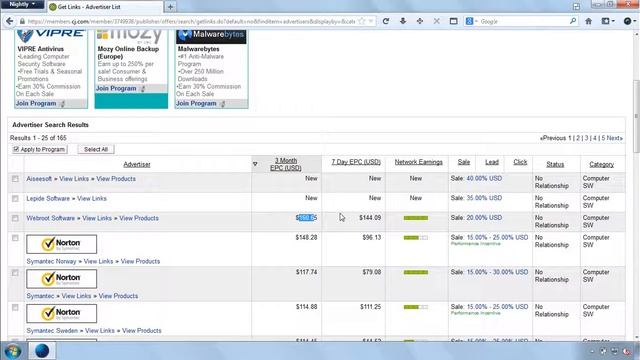Sort by Category column header
Screen dimensions: 640x360
coord(601,164)
